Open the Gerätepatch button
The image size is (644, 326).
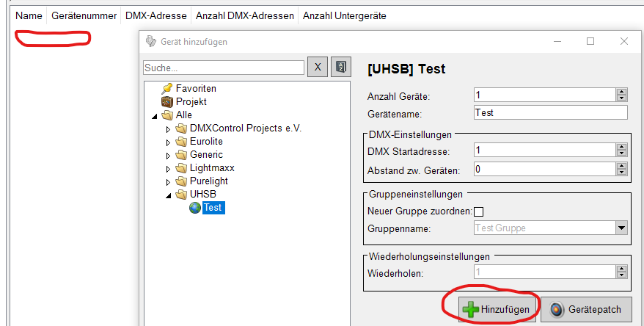587,310
